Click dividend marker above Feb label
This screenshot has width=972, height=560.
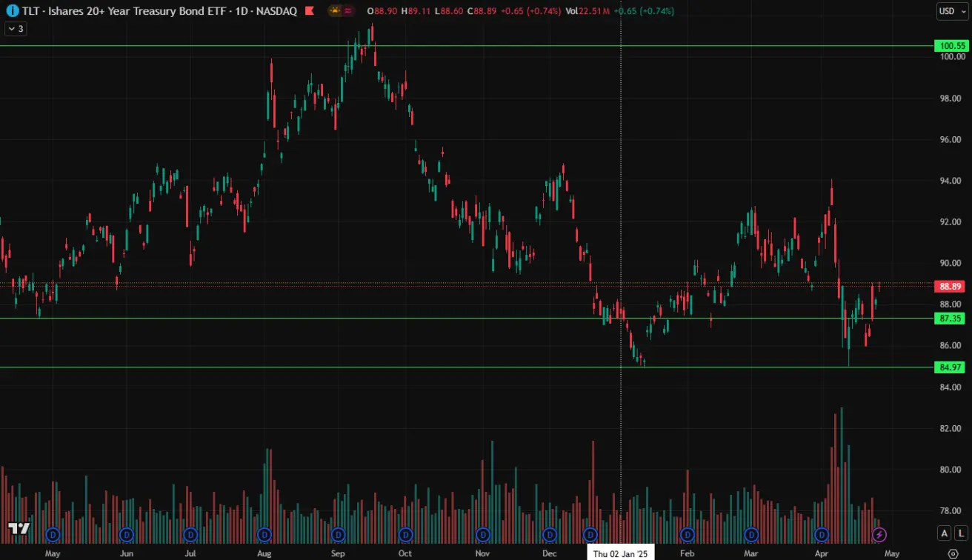(x=687, y=534)
